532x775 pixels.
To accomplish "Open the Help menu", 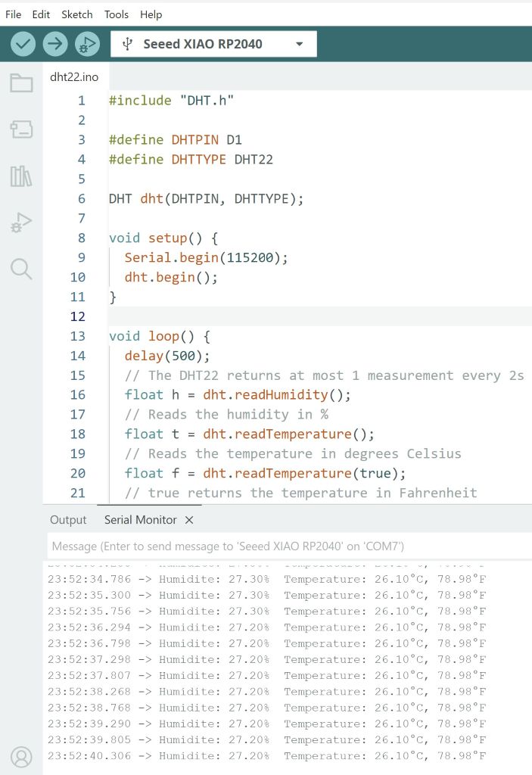I will [151, 14].
